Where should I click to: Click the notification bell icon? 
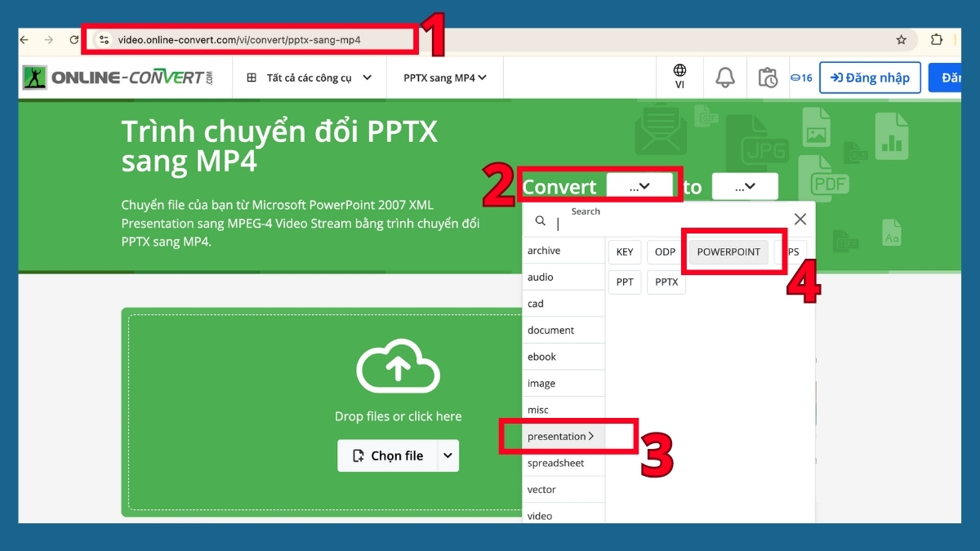(x=725, y=78)
